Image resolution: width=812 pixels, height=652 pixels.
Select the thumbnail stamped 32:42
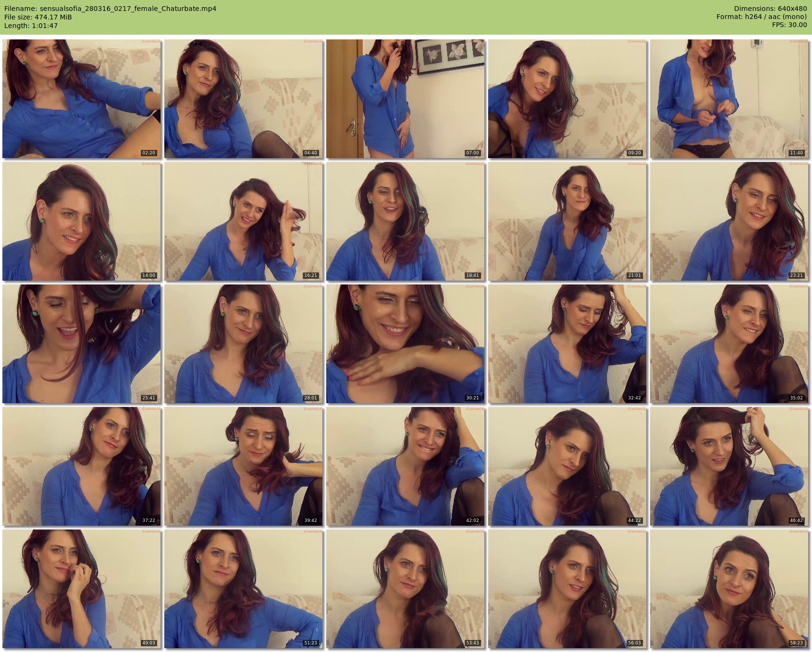567,344
